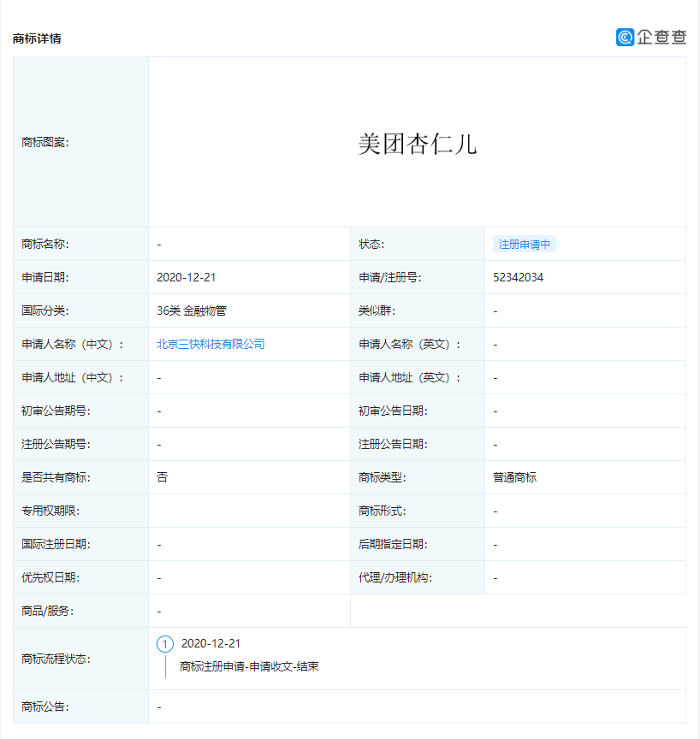Viewport: 700px width, 739px height.
Task: Click the 国际分类 label
Action: [44, 310]
